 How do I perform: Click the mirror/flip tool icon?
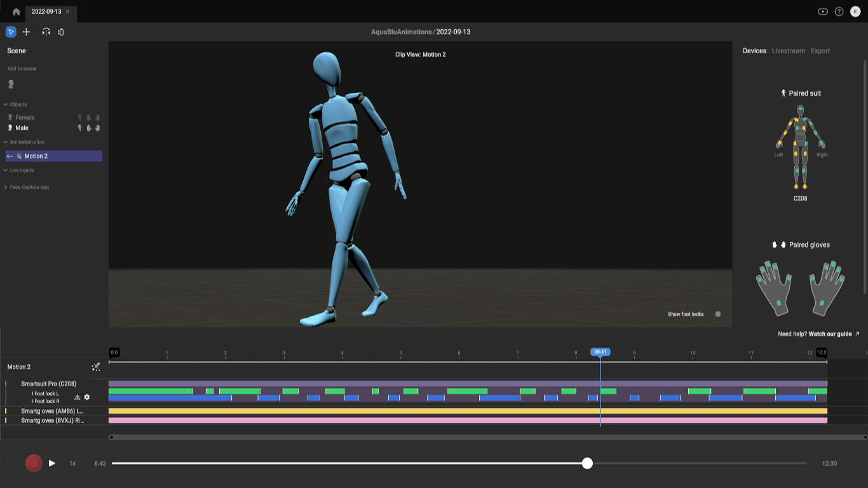pos(46,32)
